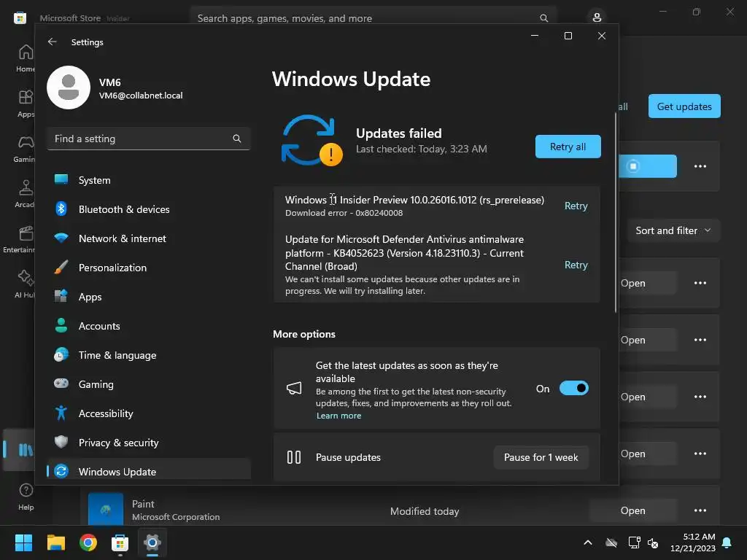Click the megaphone icon for latest updates
The width and height of the screenshot is (747, 560).
pyautogui.click(x=294, y=388)
